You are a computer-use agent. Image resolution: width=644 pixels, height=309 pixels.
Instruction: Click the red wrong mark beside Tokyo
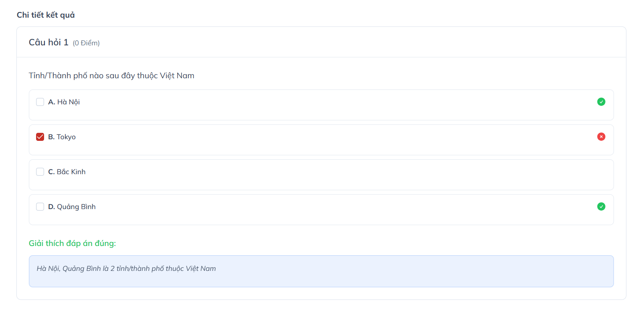[601, 137]
